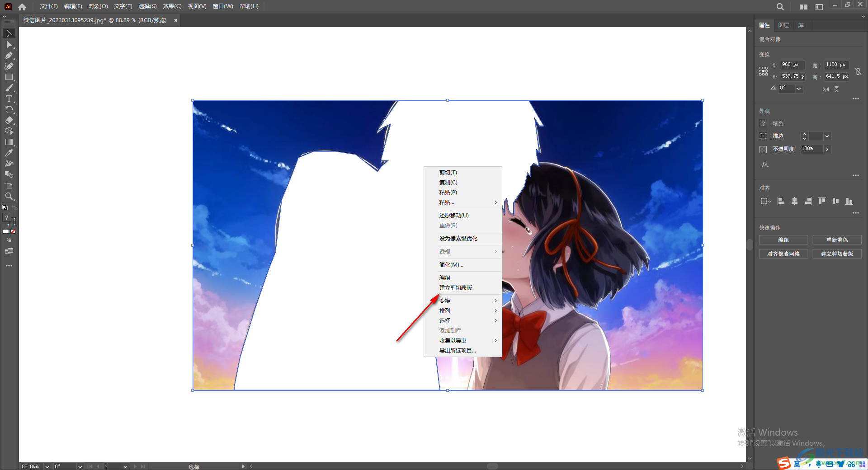Select the Shape Builder tool
Viewport: 868px width, 470px height.
point(9,132)
